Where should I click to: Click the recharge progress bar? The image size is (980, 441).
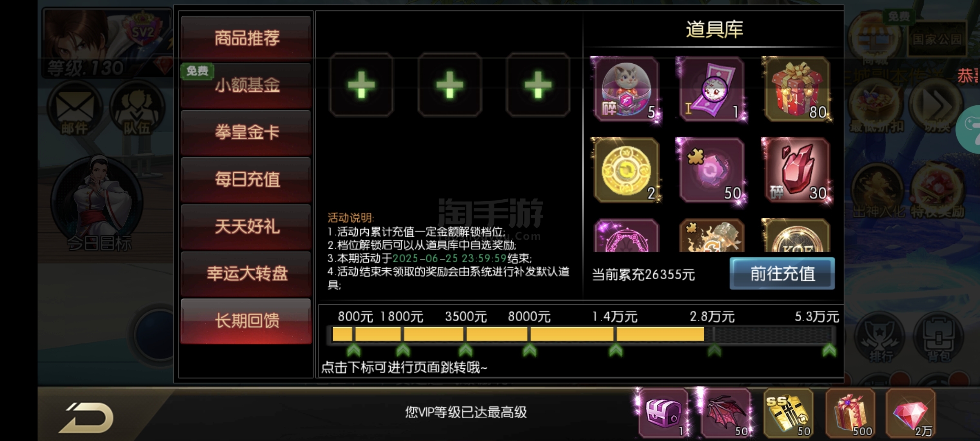point(582,334)
